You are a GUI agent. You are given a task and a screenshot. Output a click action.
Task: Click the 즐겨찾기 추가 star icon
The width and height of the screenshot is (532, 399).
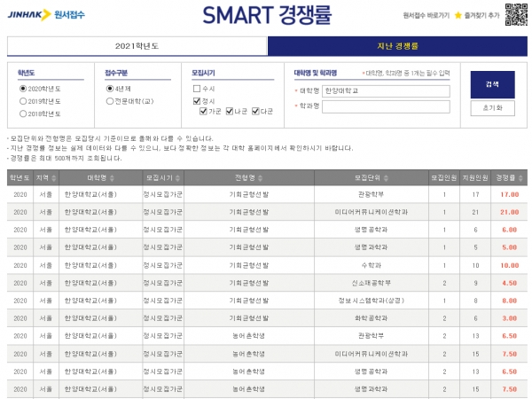coord(460,15)
